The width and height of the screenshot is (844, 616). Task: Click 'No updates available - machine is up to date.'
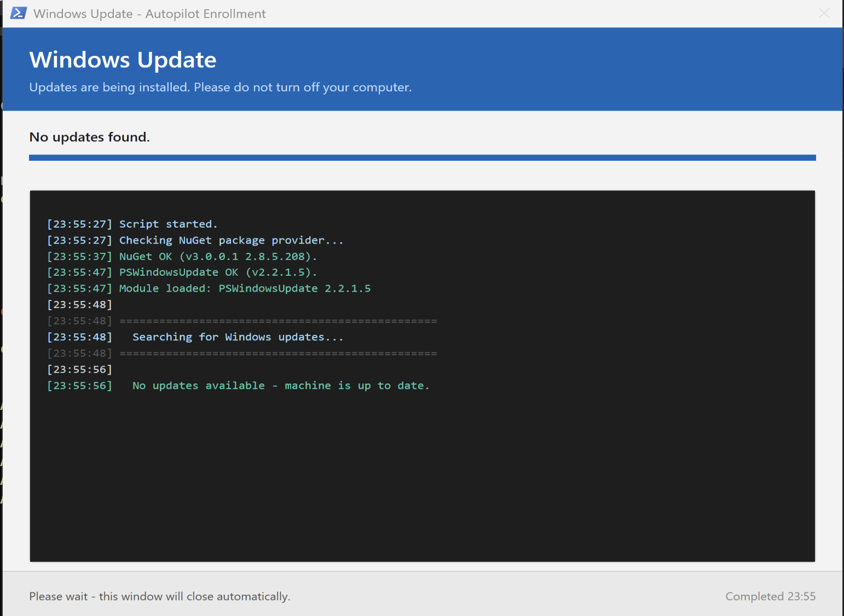tap(281, 386)
